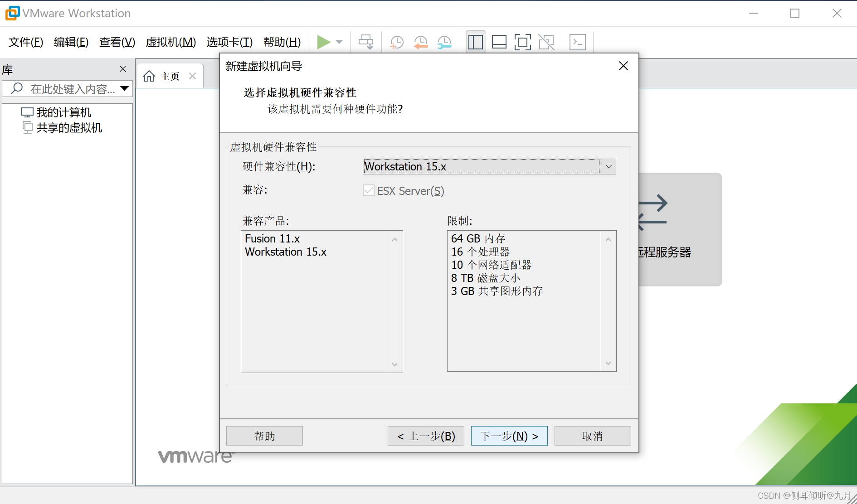Switch to the 主页 tab
This screenshot has width=857, height=504.
pos(170,76)
